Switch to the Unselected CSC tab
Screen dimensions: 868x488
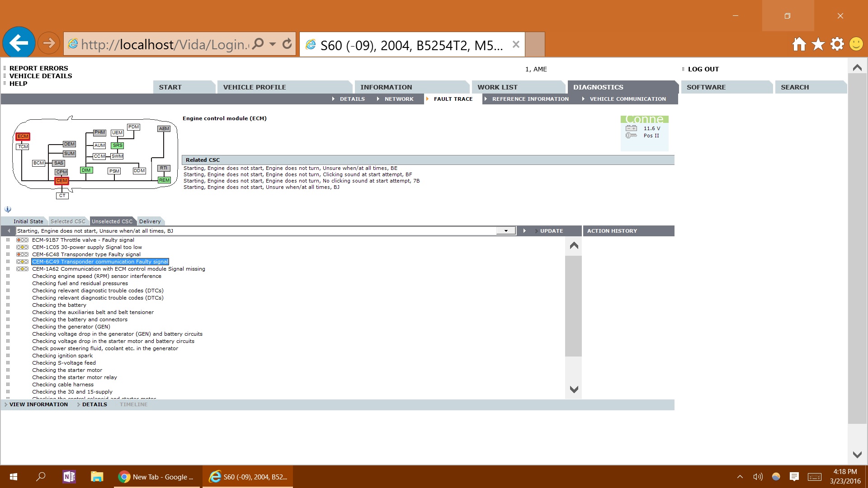(112, 221)
